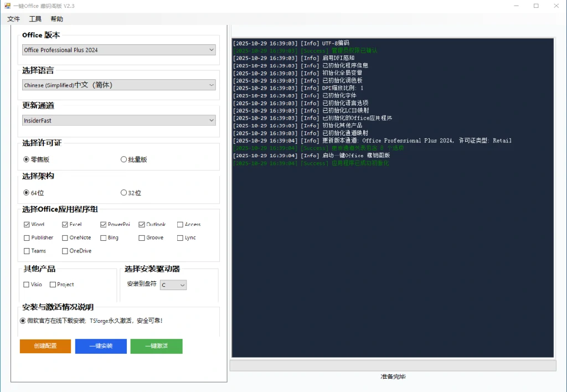567x392 pixels.
Task: Uncheck the Word application checkbox
Action: point(26,224)
